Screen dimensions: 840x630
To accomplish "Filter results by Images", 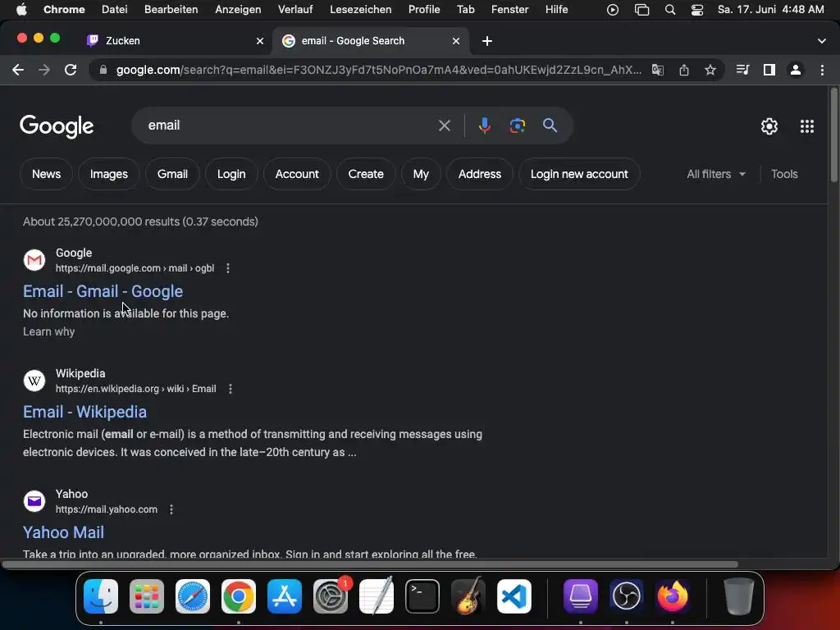I will pyautogui.click(x=109, y=174).
